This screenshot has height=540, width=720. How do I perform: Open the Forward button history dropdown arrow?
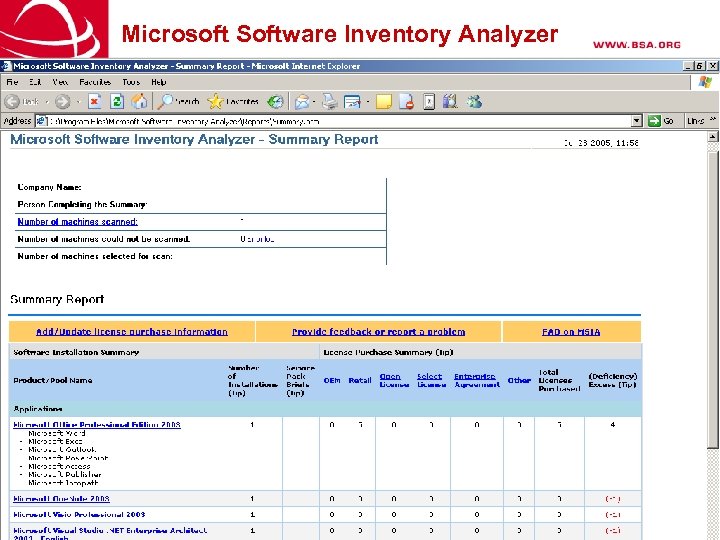[78, 102]
